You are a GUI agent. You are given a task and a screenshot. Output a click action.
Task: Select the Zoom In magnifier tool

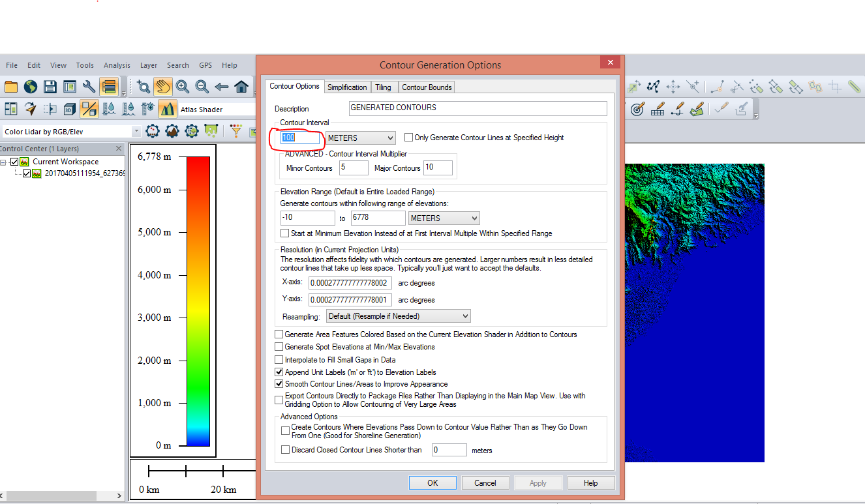point(183,86)
